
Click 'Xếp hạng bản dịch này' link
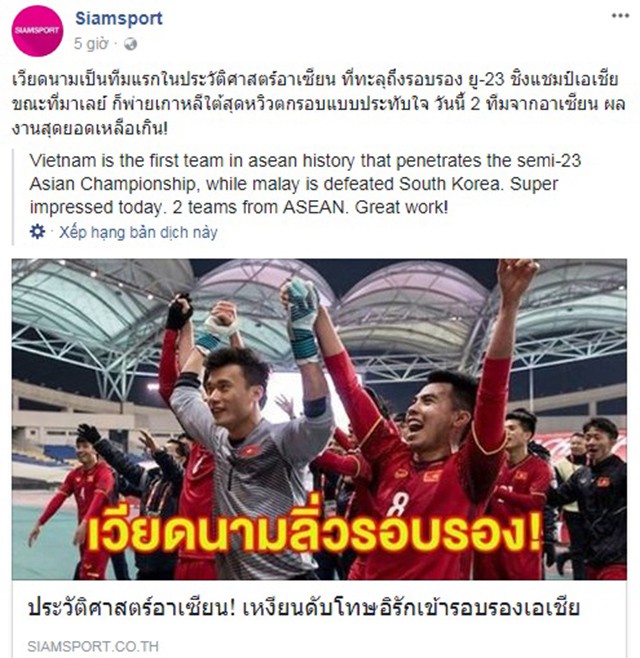tap(138, 232)
